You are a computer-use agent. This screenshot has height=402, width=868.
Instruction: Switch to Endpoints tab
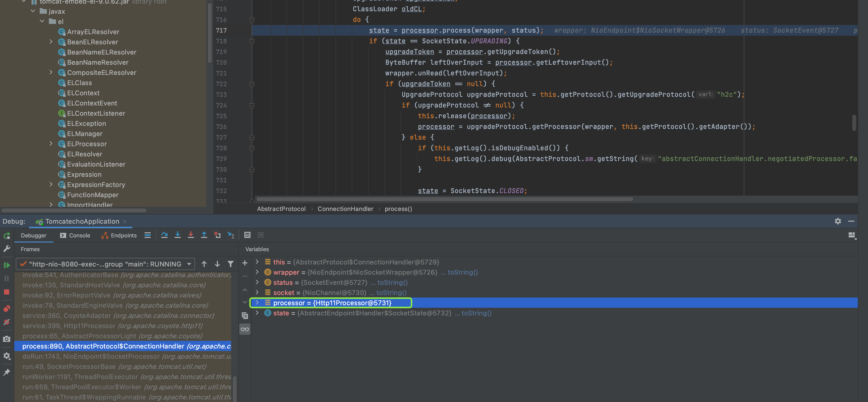(119, 235)
